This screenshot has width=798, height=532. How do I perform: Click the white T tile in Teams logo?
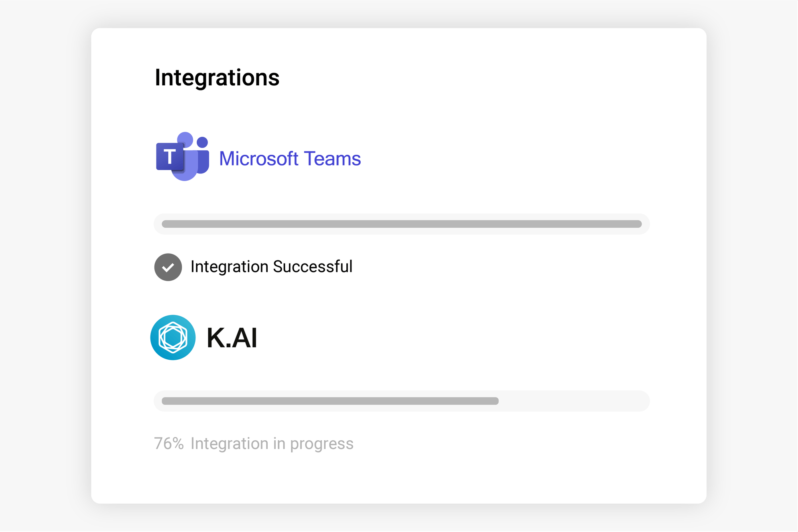coord(170,156)
